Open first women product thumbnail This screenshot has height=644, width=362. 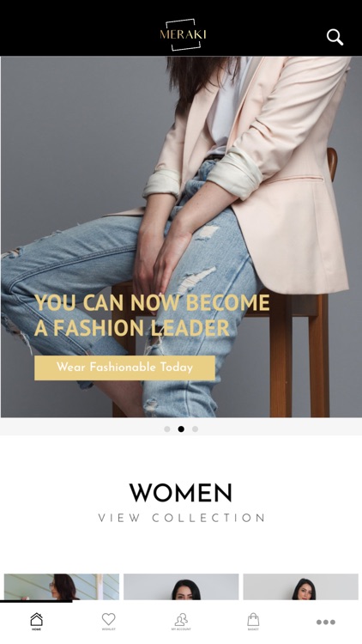coord(62,586)
